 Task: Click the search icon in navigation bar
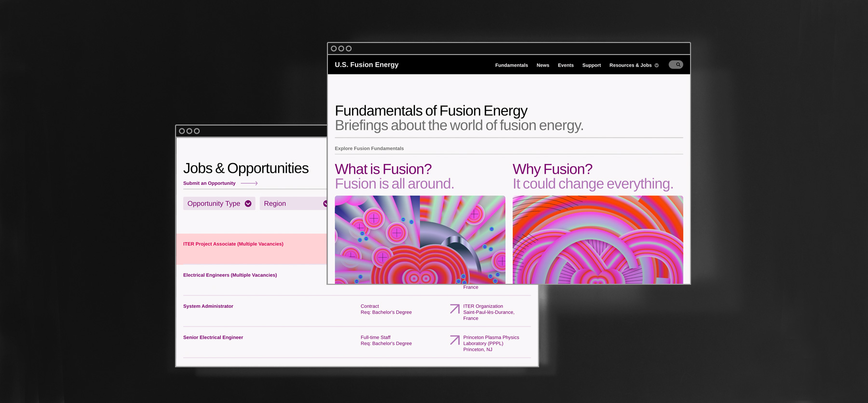point(676,65)
